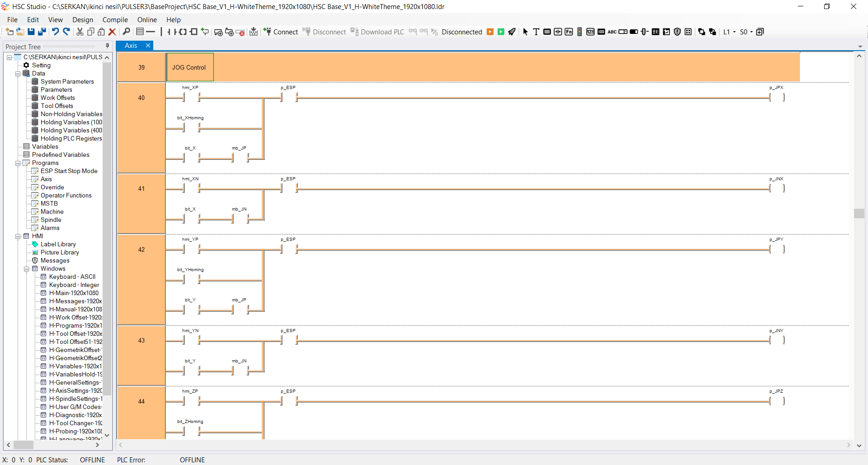The height and width of the screenshot is (465, 868).
Task: Open the View menu
Action: pyautogui.click(x=56, y=19)
